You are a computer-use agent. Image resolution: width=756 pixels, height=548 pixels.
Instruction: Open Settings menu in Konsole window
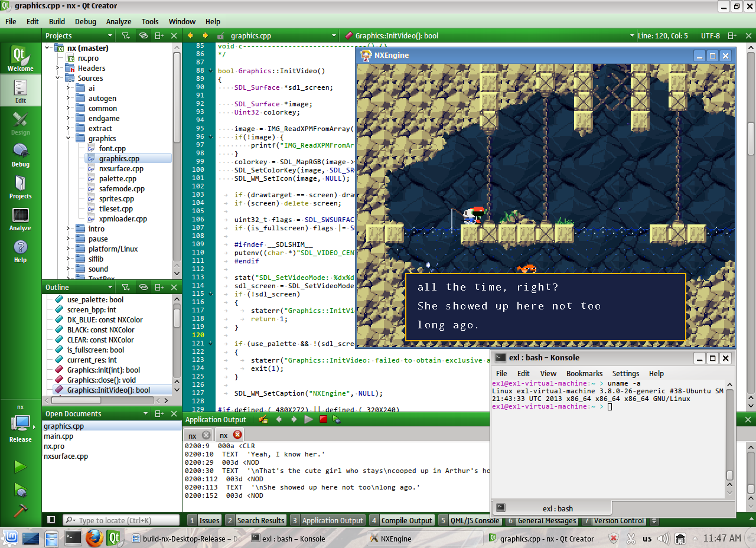[x=625, y=373]
